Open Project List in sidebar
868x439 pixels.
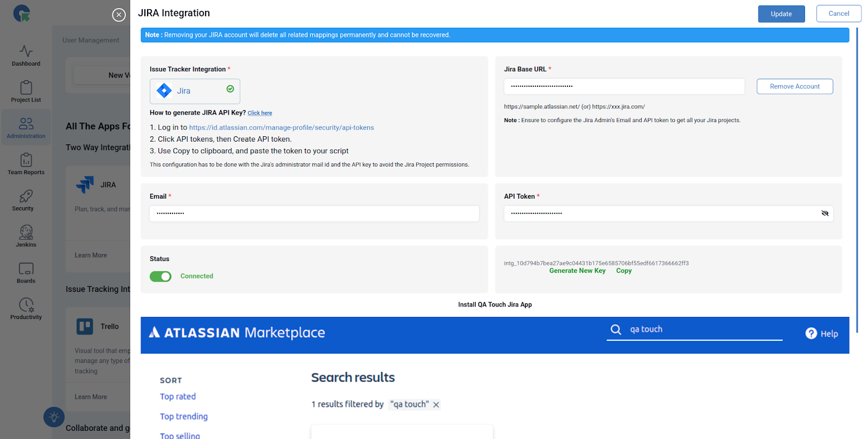click(x=26, y=88)
